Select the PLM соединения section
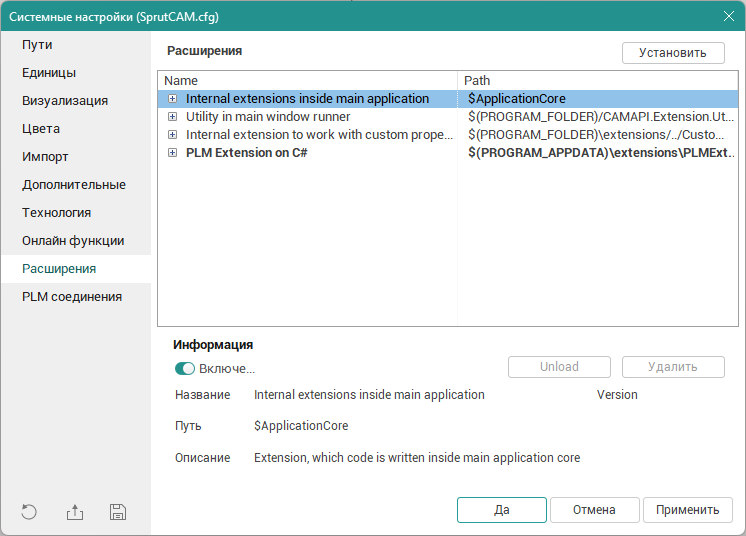This screenshot has height=536, width=746. pos(72,297)
